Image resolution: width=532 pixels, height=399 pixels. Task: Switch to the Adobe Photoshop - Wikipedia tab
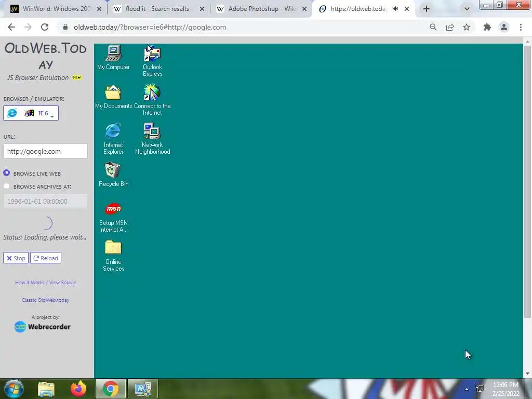[262, 9]
